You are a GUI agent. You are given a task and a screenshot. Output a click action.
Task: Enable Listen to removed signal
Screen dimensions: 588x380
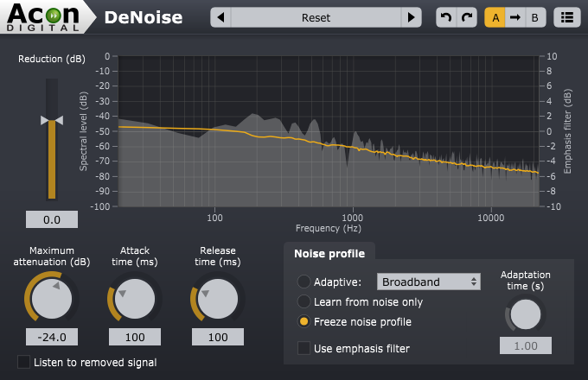[24, 362]
